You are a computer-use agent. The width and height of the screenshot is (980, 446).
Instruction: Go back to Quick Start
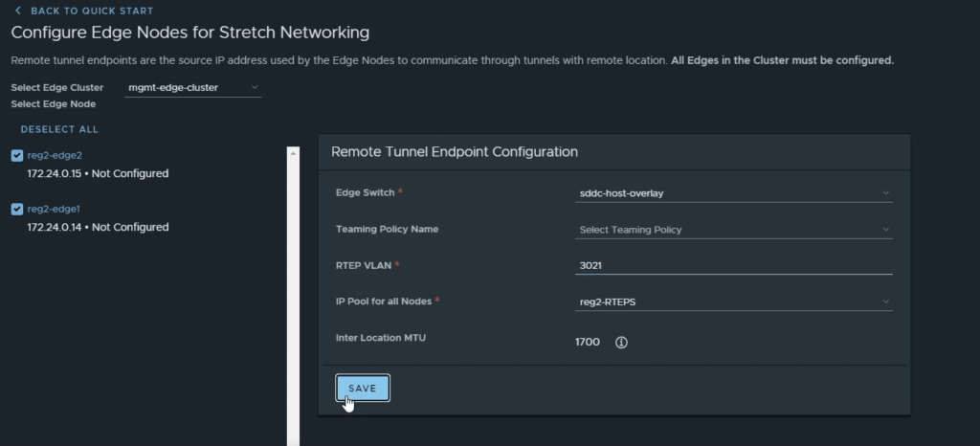tap(84, 11)
